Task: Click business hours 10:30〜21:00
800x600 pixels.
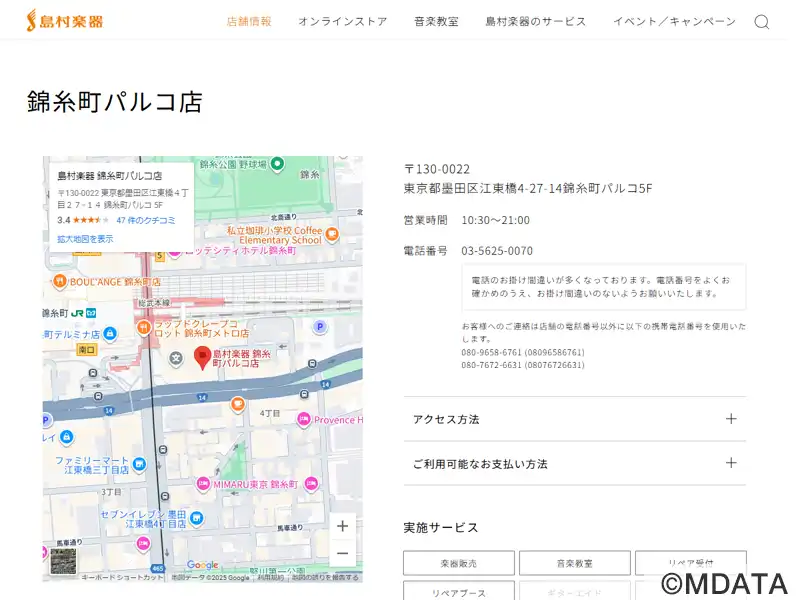Action: tap(495, 220)
